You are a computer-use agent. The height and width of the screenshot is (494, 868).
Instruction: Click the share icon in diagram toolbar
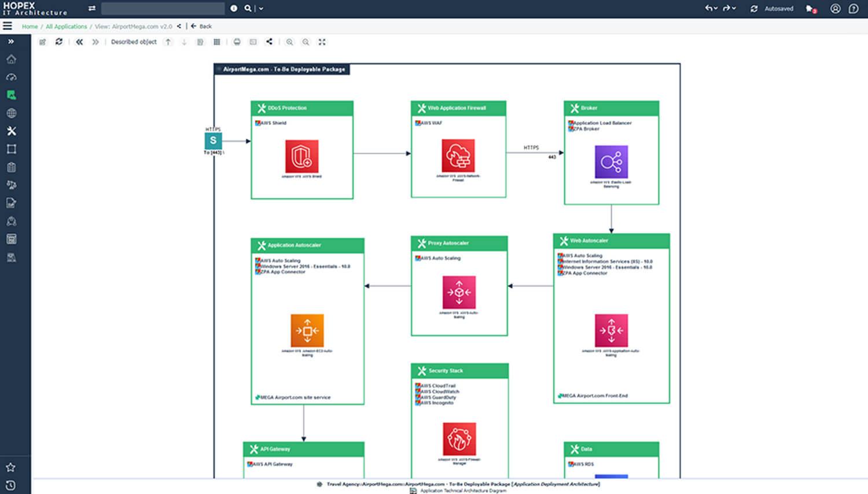pos(269,42)
